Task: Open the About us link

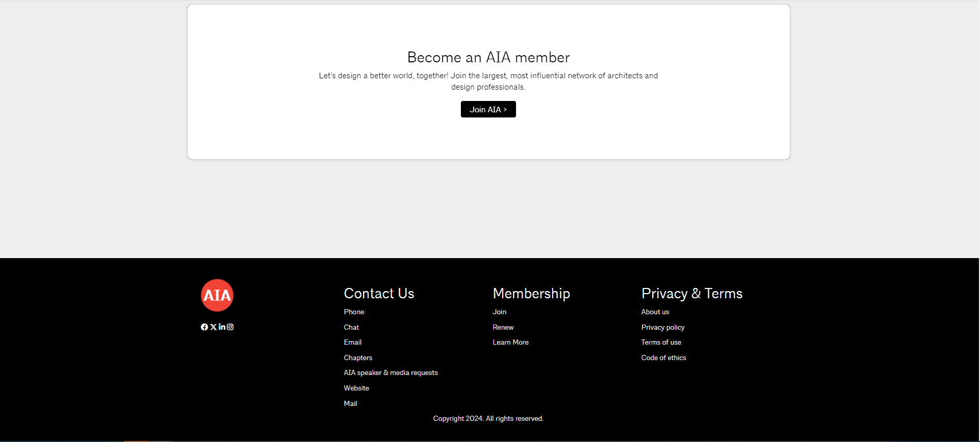Action: pyautogui.click(x=655, y=312)
